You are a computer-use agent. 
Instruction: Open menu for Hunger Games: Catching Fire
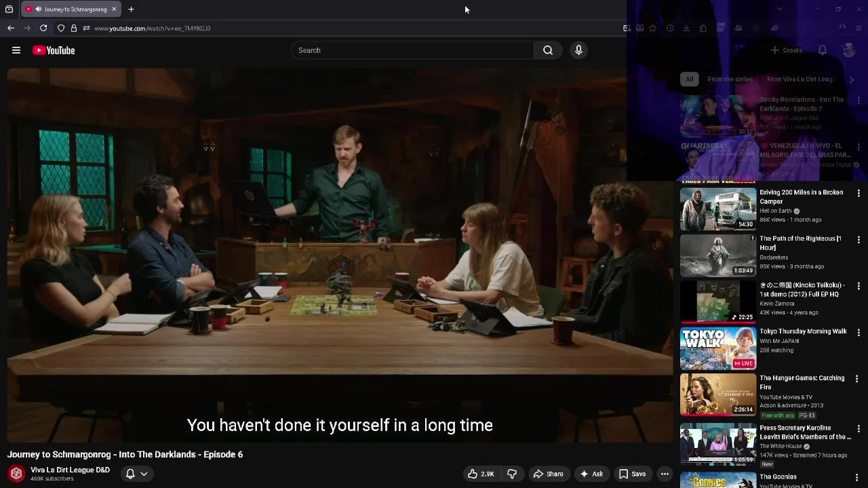click(856, 379)
